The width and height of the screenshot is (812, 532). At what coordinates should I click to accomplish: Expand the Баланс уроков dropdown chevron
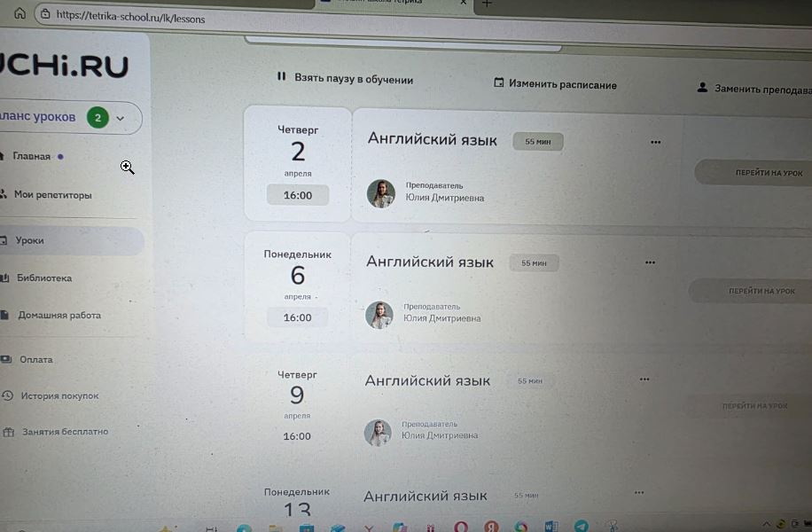point(121,118)
